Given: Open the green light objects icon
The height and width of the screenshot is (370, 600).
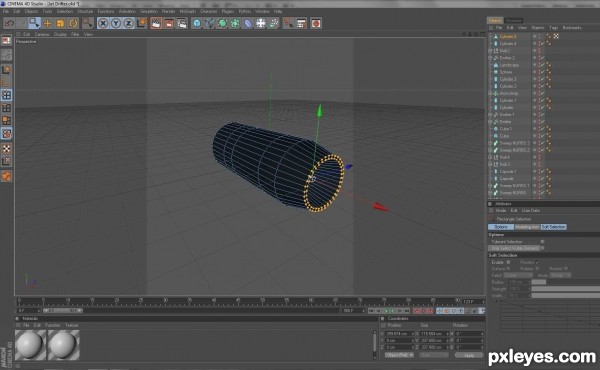Looking at the screenshot, I should (x=274, y=23).
